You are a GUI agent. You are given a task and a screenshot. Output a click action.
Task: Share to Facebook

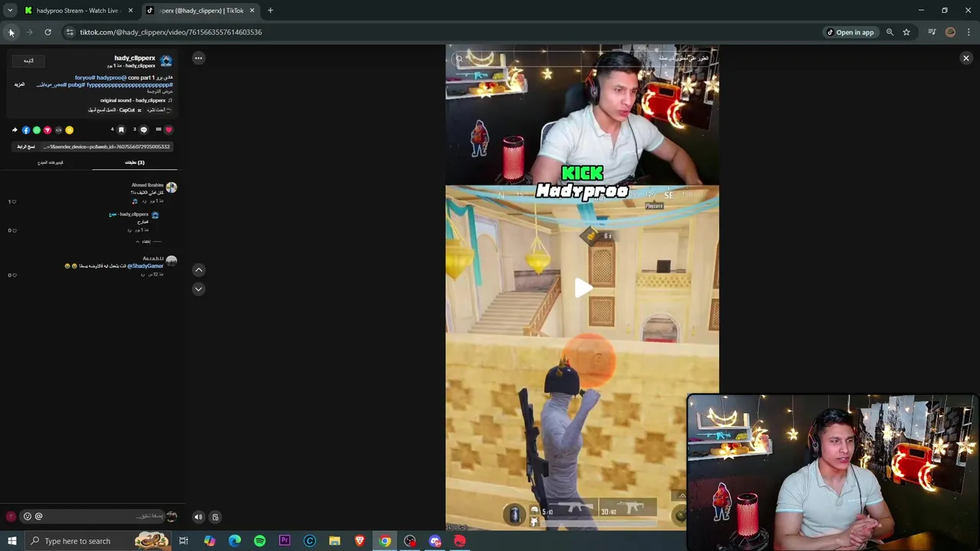25,130
